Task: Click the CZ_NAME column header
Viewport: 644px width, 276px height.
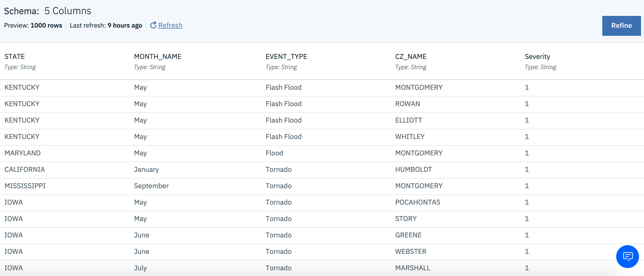Action: [410, 56]
